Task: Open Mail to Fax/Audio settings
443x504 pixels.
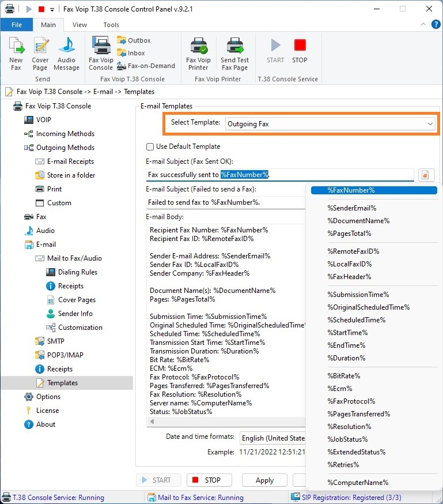Action: click(x=69, y=258)
